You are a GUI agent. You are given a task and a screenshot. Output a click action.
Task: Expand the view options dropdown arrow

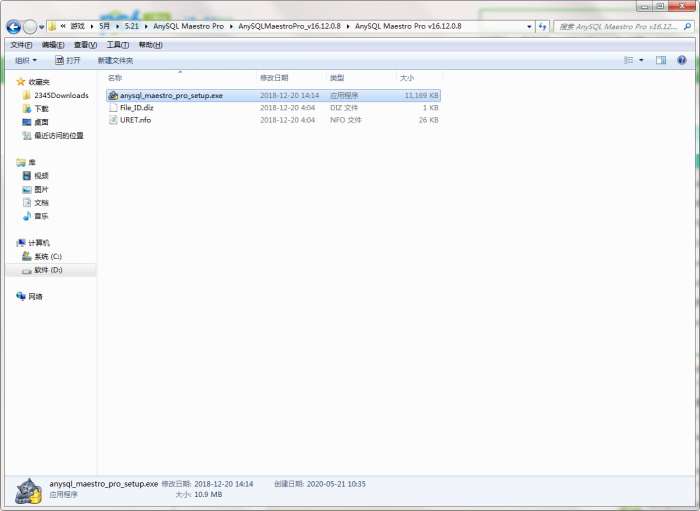tap(642, 60)
